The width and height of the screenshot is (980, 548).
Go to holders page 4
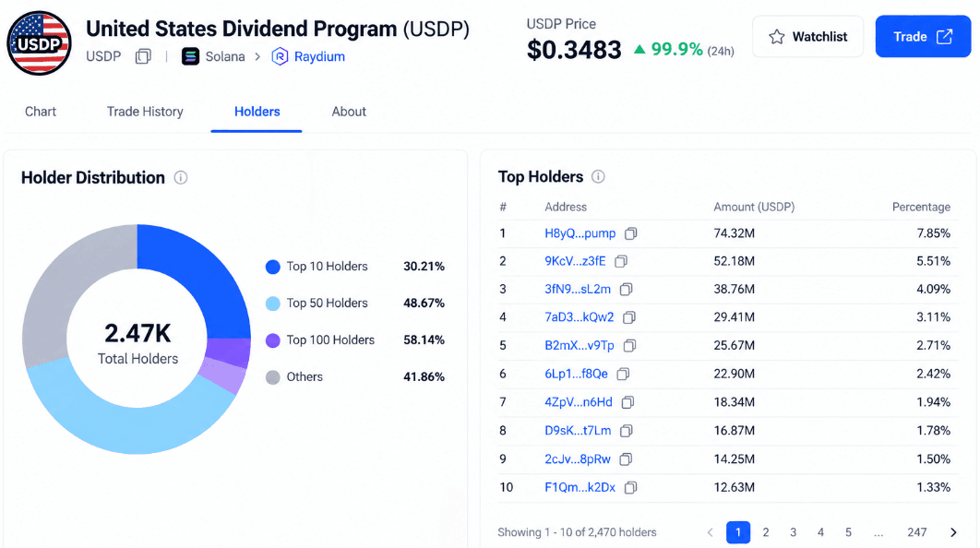820,532
